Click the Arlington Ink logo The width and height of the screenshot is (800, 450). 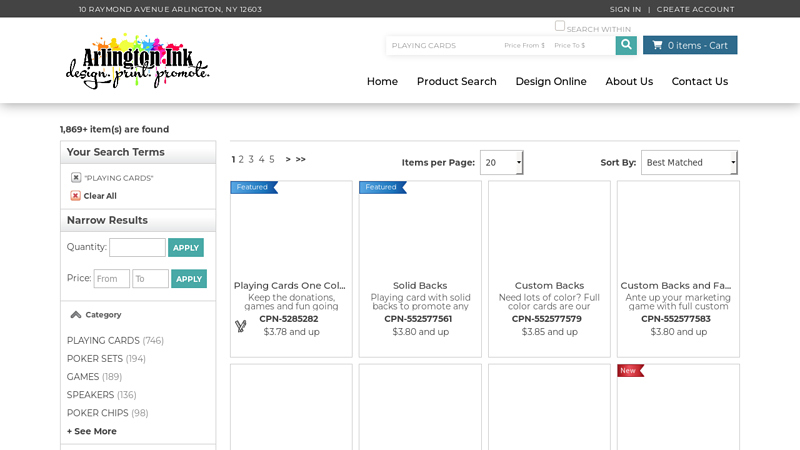click(x=138, y=61)
